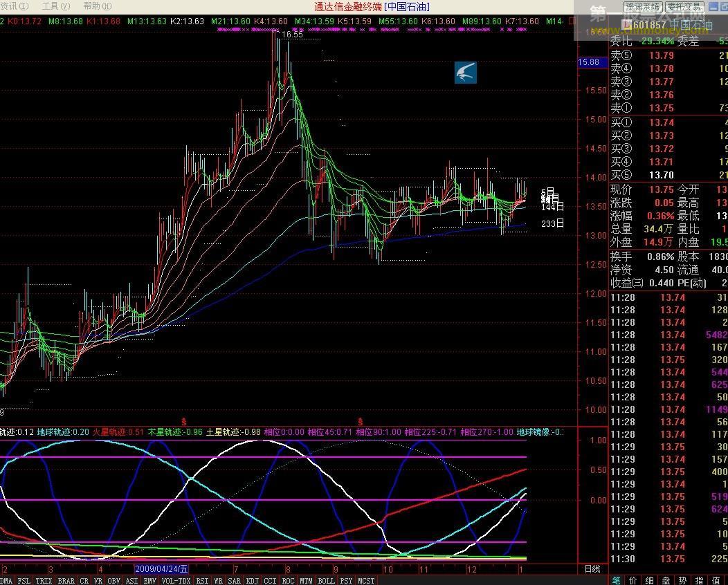The width and height of the screenshot is (728, 585).
Task: Click the L marker icon beside 601857
Action: 625,25
